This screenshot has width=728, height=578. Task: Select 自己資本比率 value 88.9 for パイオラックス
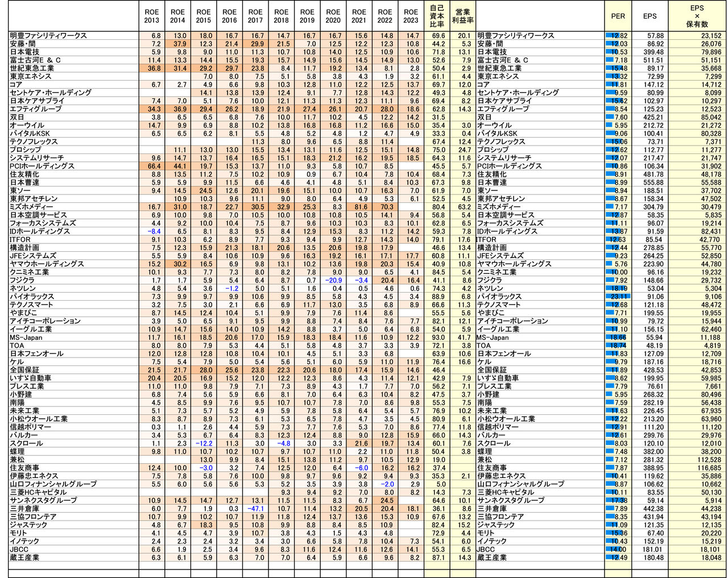[x=438, y=297]
